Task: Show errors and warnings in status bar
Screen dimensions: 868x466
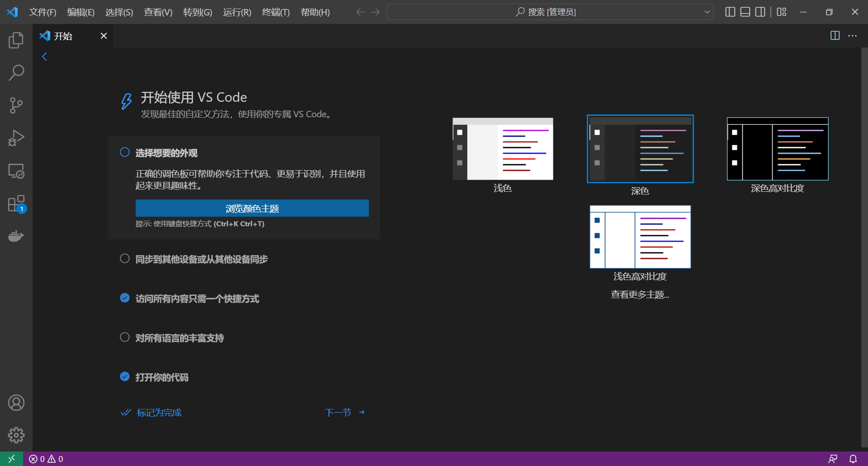Action: point(46,459)
